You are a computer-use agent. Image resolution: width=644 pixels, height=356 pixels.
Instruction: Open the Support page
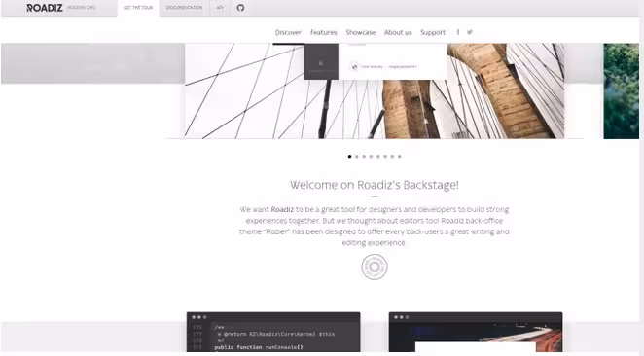click(x=433, y=32)
